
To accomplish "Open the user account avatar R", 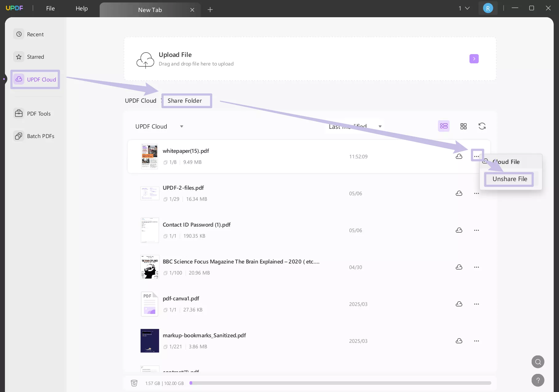I will point(488,8).
